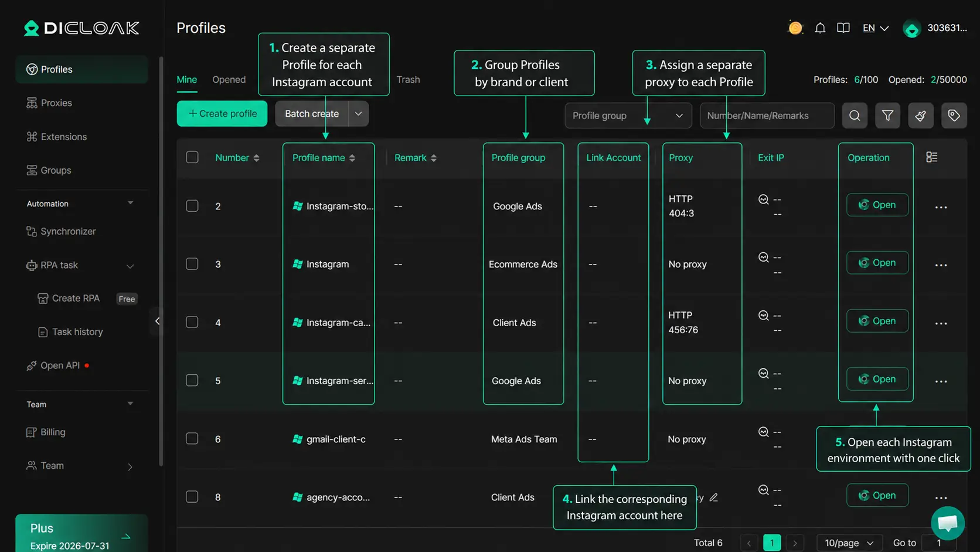Open Profiles in the sidebar
The width and height of the screenshot is (980, 552).
pyautogui.click(x=81, y=69)
